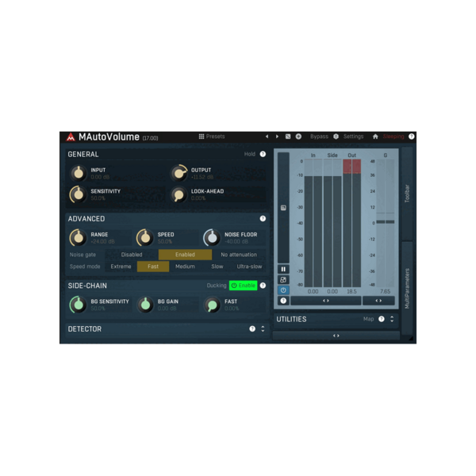The height and width of the screenshot is (476, 476).
Task: Toggle the blue meter power button
Action: pyautogui.click(x=283, y=290)
